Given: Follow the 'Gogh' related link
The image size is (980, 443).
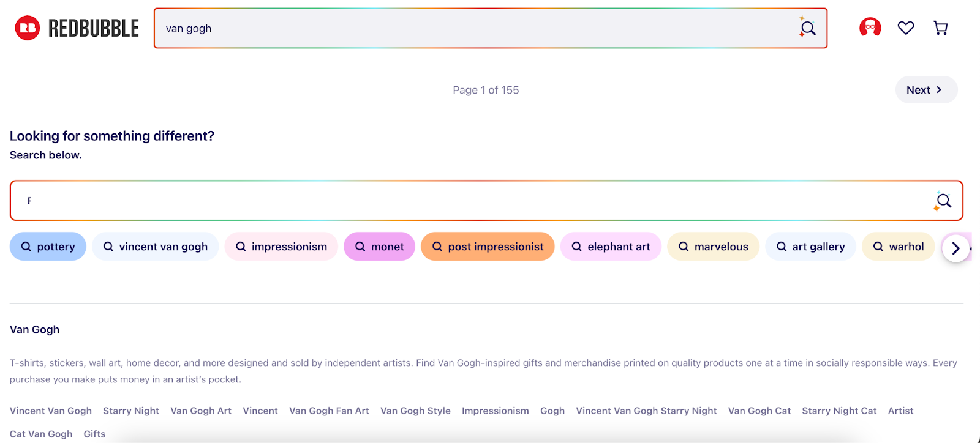Looking at the screenshot, I should [552, 411].
